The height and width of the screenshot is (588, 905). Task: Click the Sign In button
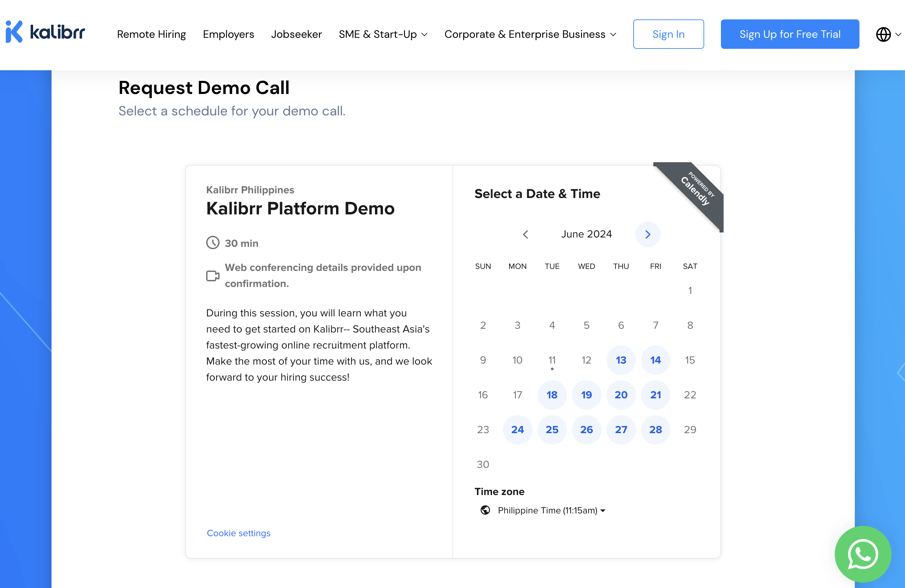point(668,34)
